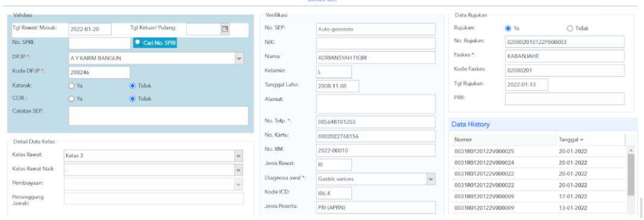Open the Pembiayaan dropdown
Viewport: 644px width, 220px height.
point(238,184)
